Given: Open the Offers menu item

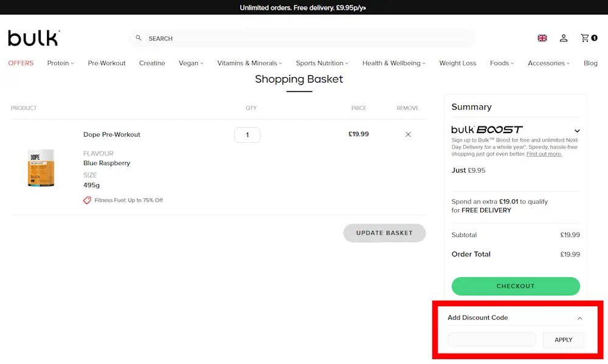Looking at the screenshot, I should click(21, 63).
